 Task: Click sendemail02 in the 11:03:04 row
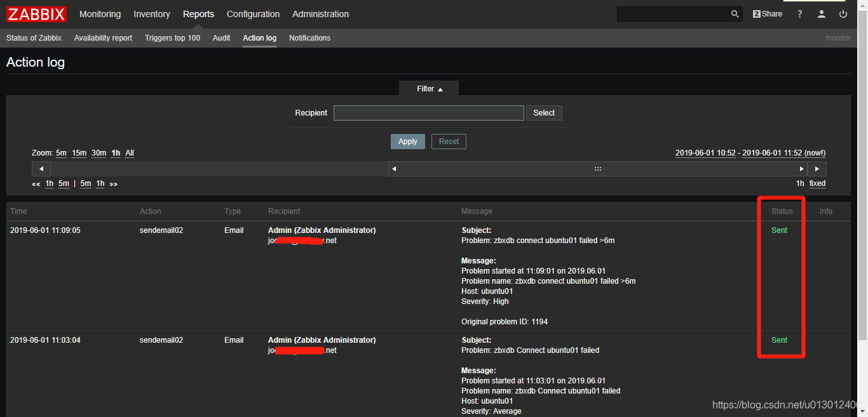161,340
